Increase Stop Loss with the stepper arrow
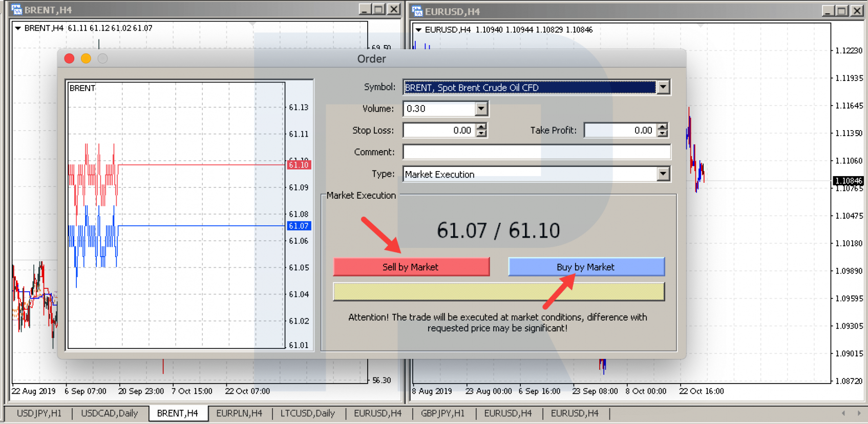This screenshot has width=868, height=424. click(x=481, y=126)
